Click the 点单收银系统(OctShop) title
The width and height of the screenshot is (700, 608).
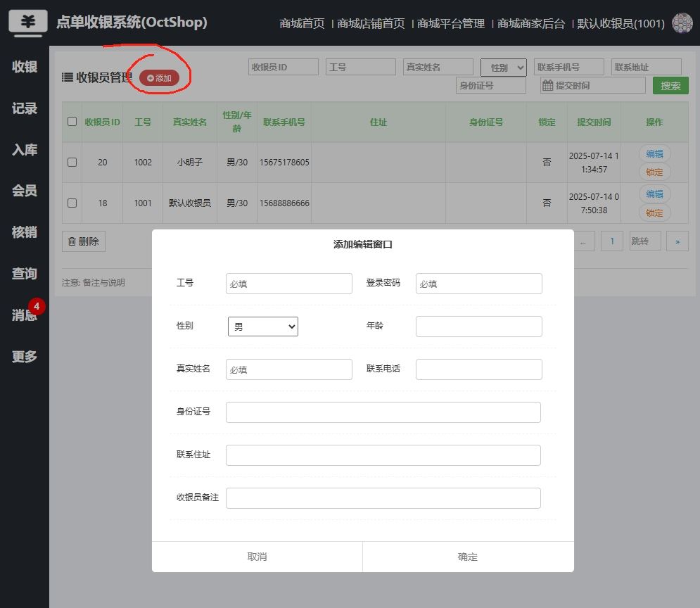point(132,22)
